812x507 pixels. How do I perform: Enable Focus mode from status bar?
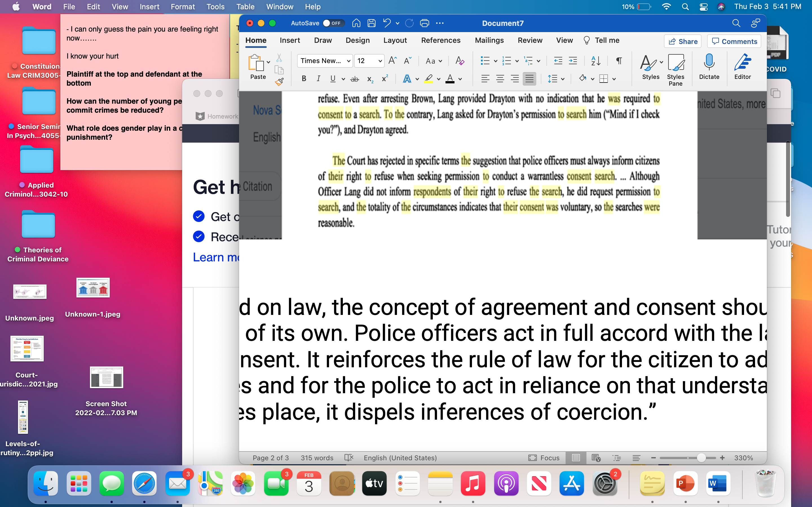coord(544,458)
